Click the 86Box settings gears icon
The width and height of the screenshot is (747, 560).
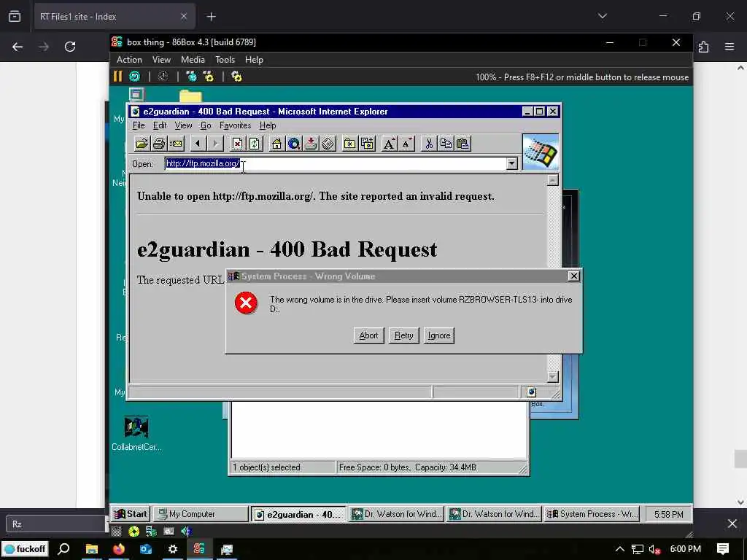click(x=236, y=76)
